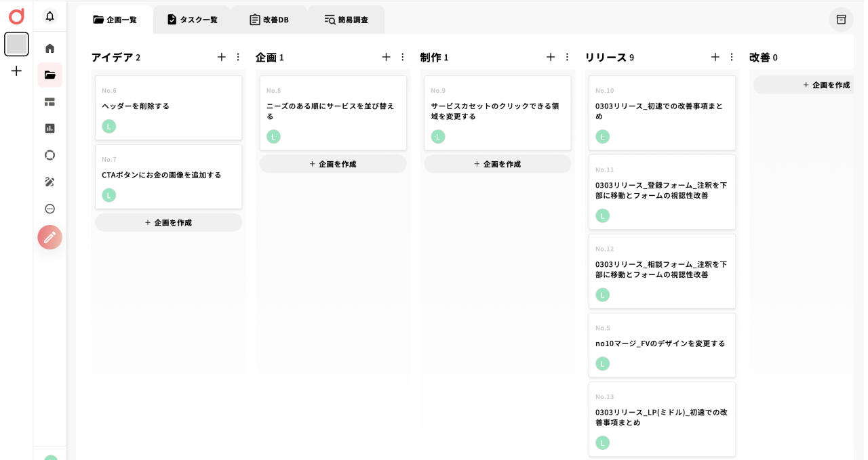Open the speech bubble icon in sidebar

tap(50, 209)
